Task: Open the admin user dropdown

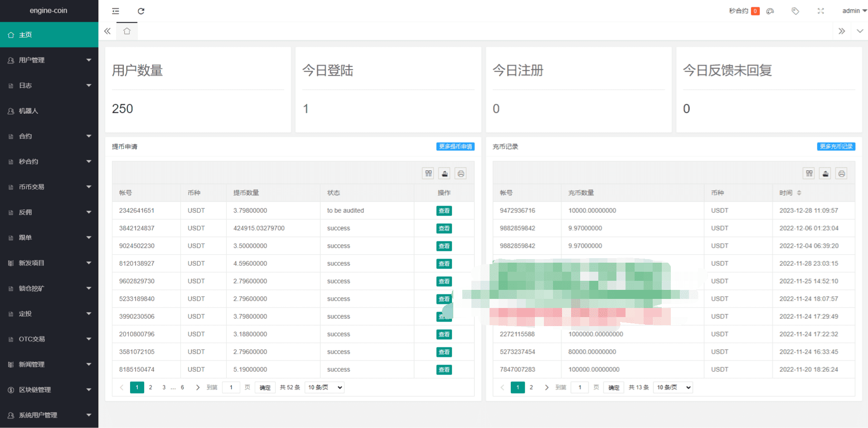Action: click(x=853, y=11)
